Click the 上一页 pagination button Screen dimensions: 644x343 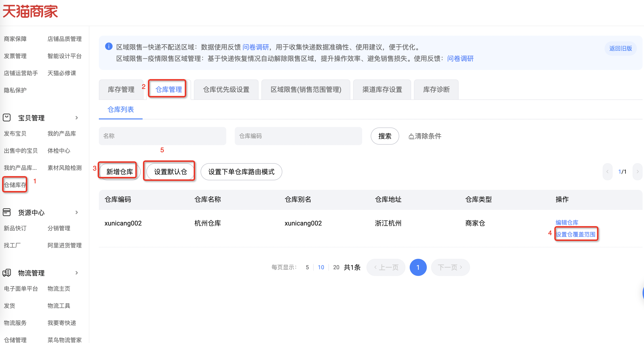(386, 267)
